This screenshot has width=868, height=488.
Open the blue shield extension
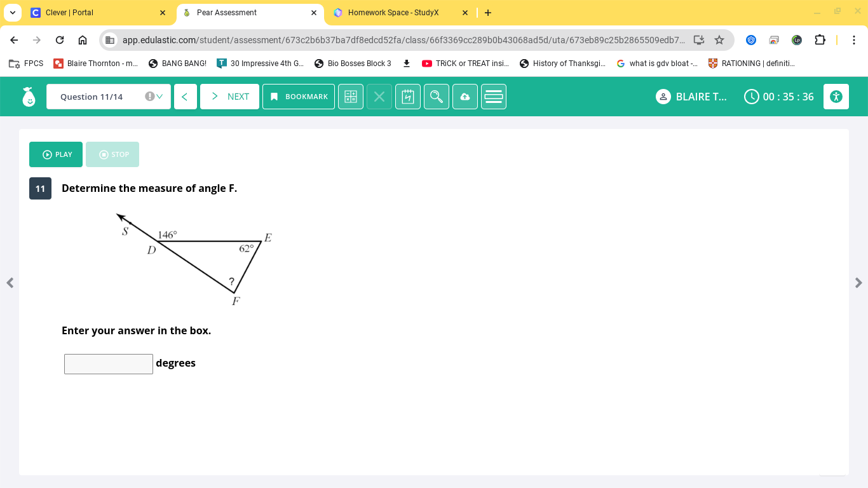[751, 40]
